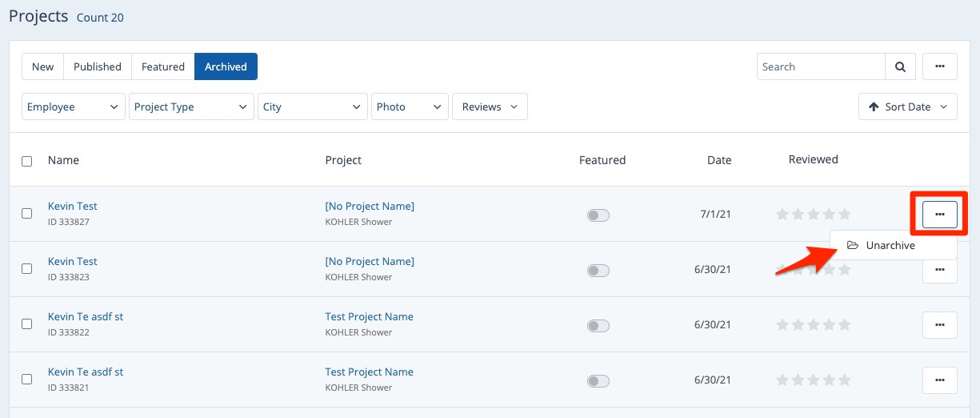Screen dimensions: 980x418
Task: Click the star rating for ID 333827
Action: click(813, 215)
